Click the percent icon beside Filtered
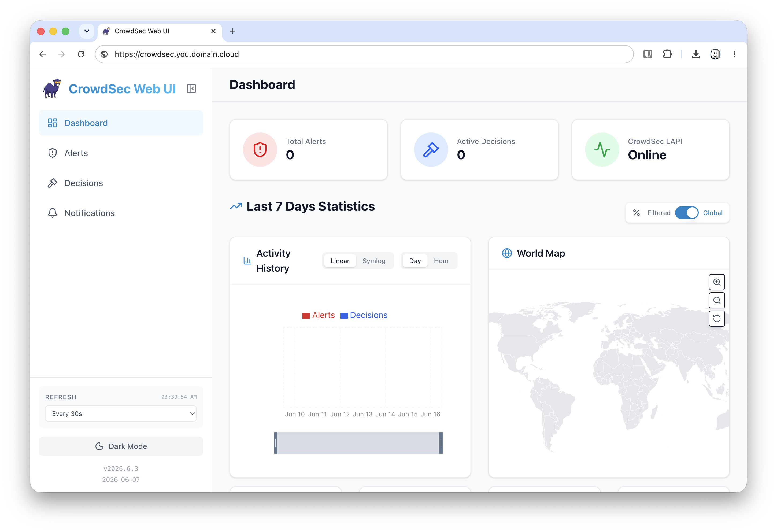 pos(637,213)
